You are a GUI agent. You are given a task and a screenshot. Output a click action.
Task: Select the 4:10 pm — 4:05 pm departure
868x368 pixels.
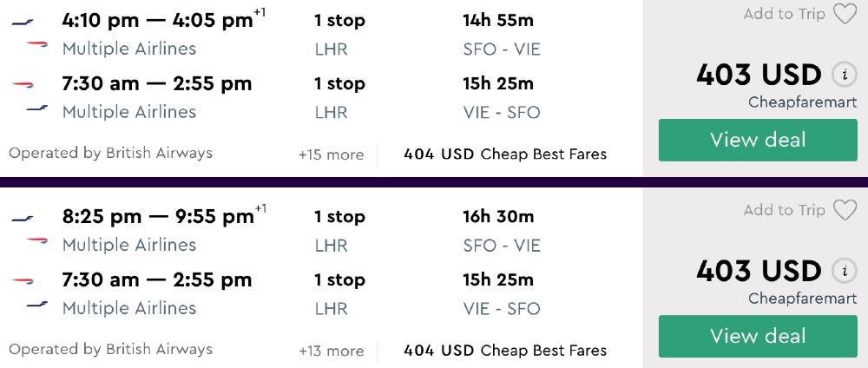(157, 20)
